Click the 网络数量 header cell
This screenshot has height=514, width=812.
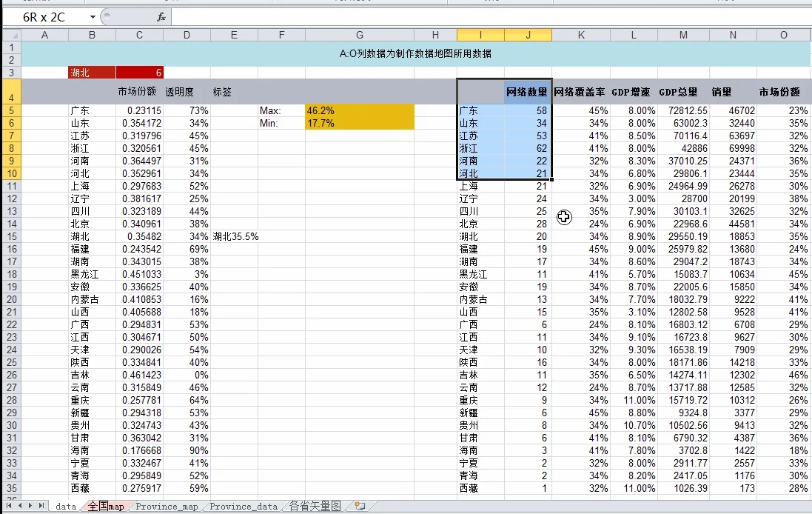(x=528, y=92)
